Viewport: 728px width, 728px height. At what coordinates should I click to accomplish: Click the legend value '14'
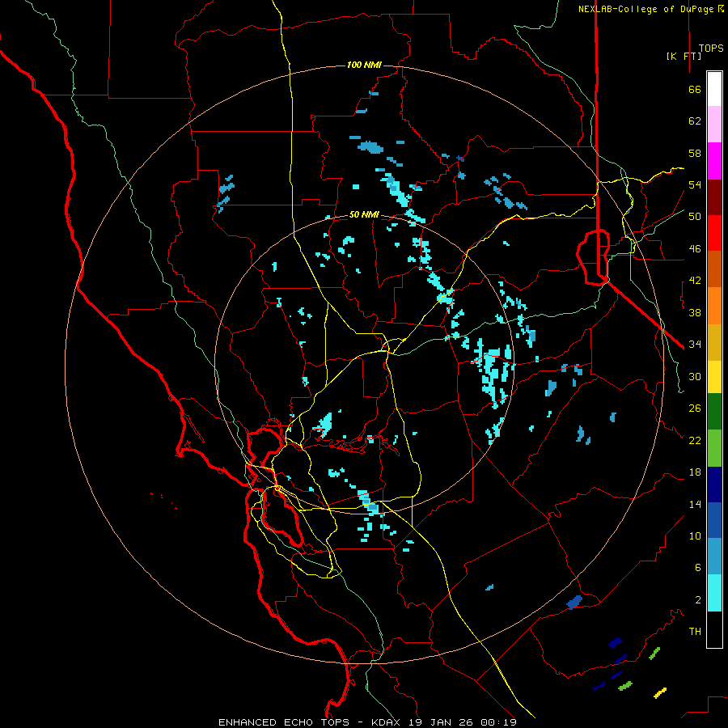coord(695,504)
